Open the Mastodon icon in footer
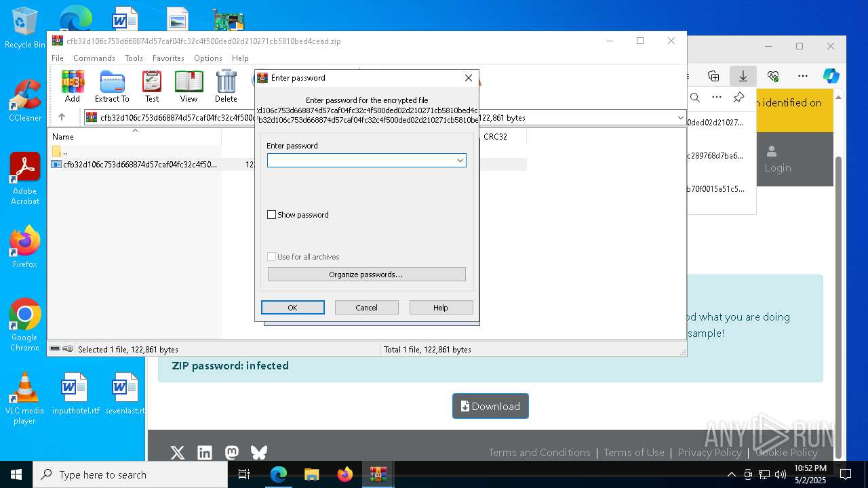 [232, 453]
